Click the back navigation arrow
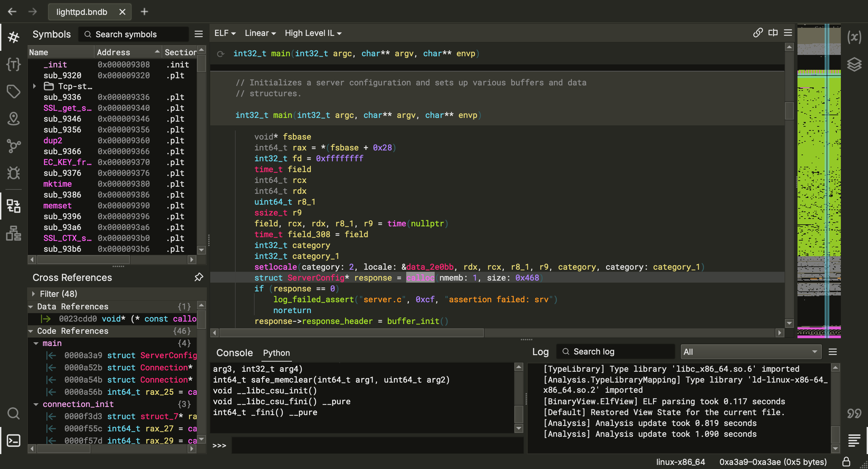This screenshot has height=469, width=868. [x=12, y=12]
